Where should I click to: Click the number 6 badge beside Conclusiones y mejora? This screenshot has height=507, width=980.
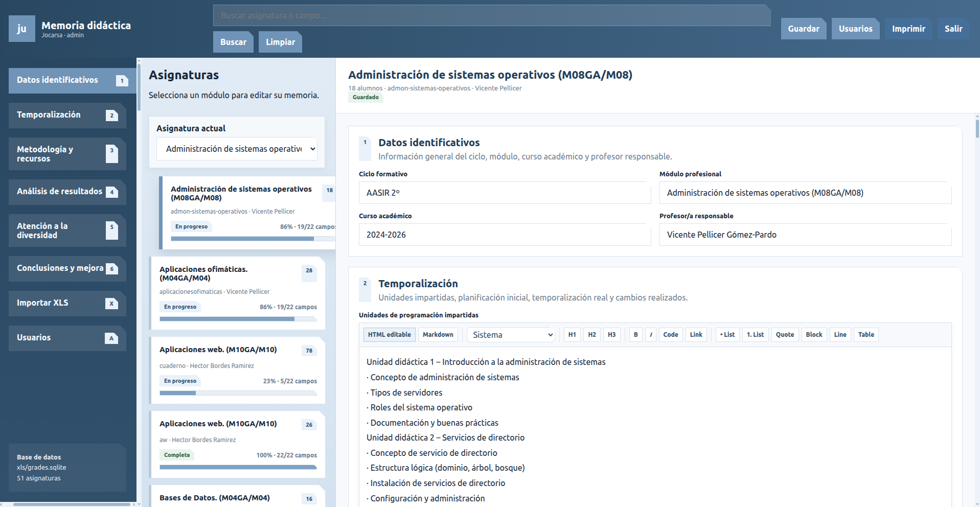click(x=112, y=269)
